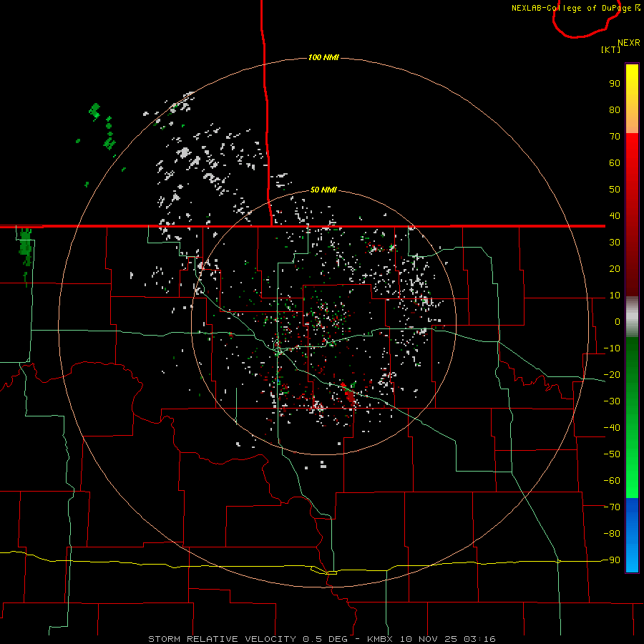Click the -60 value on the velocity scale
This screenshot has height=644, width=644.
612,481
